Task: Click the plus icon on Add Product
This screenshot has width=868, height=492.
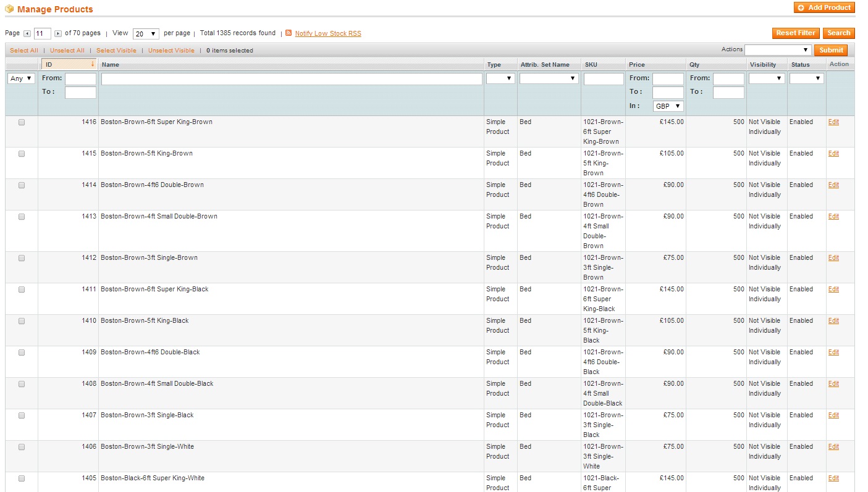Action: [x=801, y=8]
